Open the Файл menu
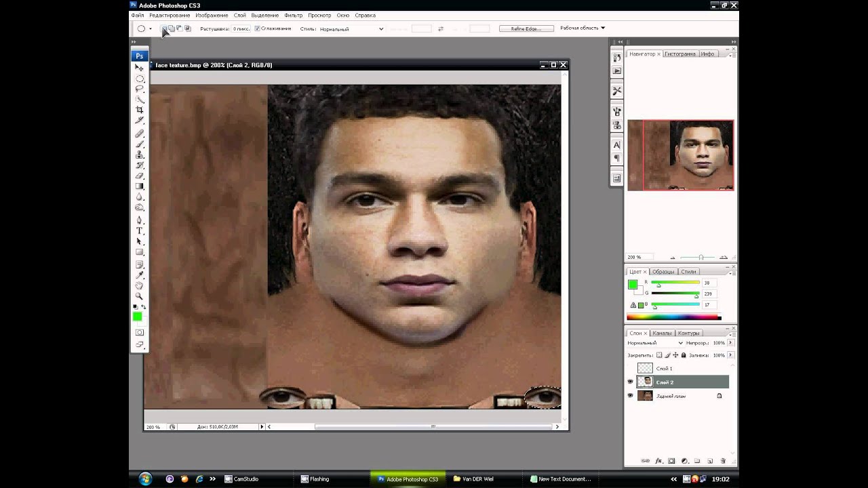This screenshot has width=868, height=488. coord(137,15)
